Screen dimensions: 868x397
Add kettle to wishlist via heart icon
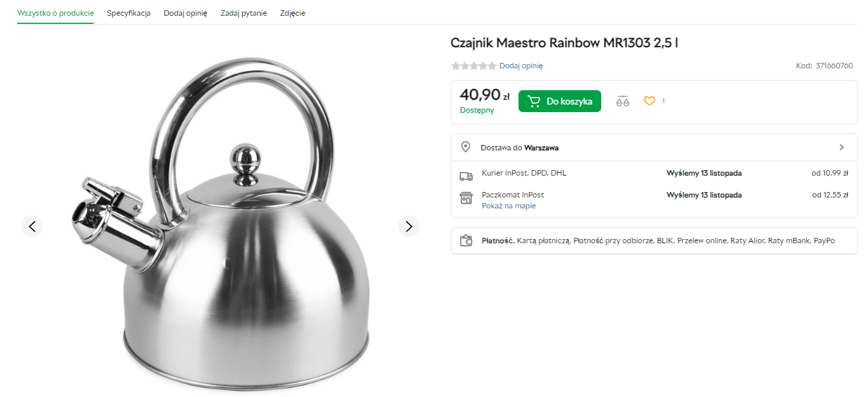click(x=649, y=101)
